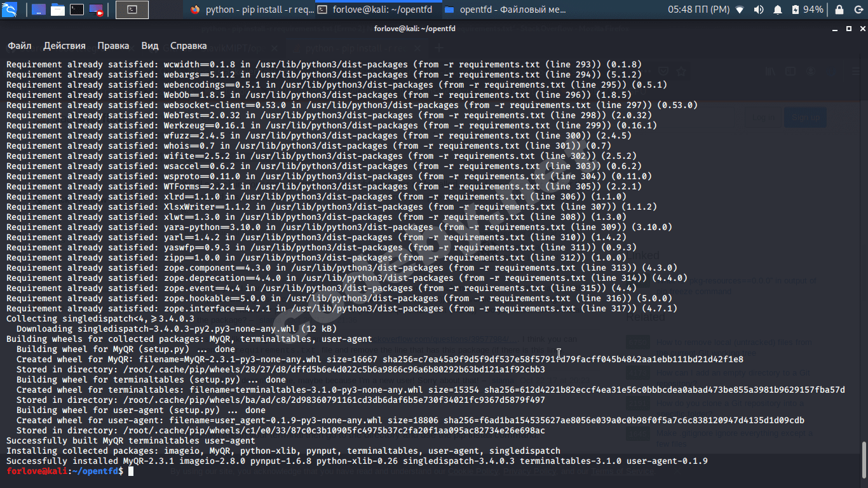
Task: Click the screen recorder panel icon
Action: (x=97, y=10)
